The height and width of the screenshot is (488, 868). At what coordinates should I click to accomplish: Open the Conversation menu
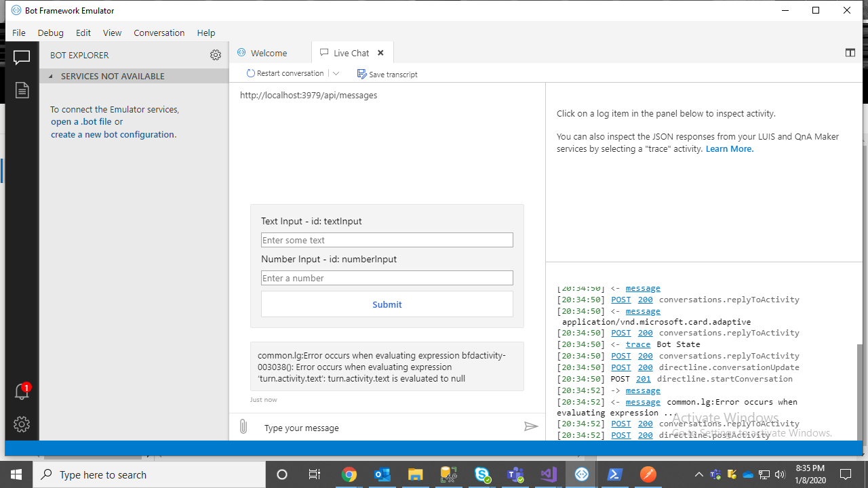[159, 33]
